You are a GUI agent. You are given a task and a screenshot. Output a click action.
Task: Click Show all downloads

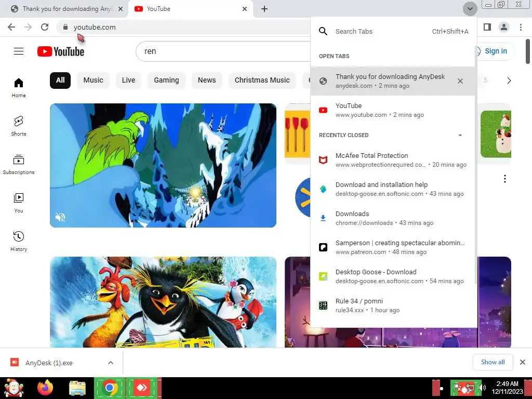pos(493,362)
